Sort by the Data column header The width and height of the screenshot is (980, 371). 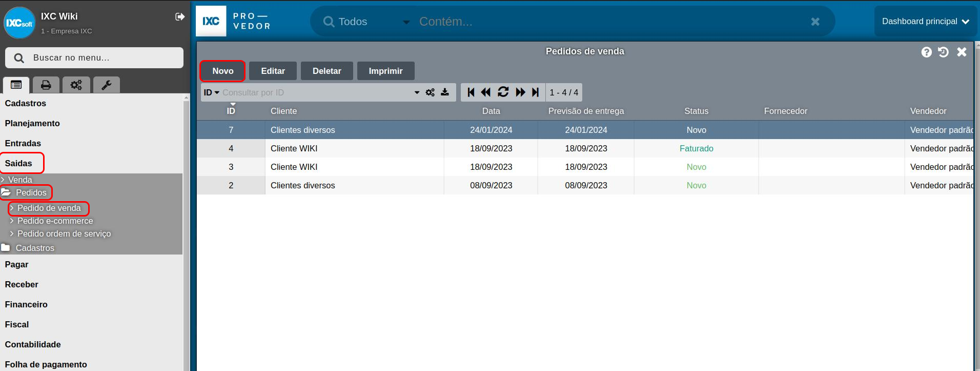491,111
